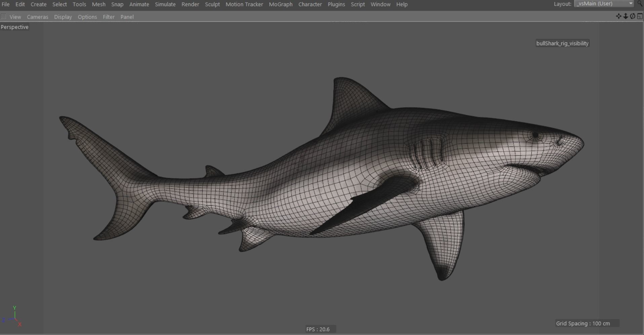Image resolution: width=644 pixels, height=335 pixels.
Task: Select the shark's large dorsal fin
Action: coord(353,104)
